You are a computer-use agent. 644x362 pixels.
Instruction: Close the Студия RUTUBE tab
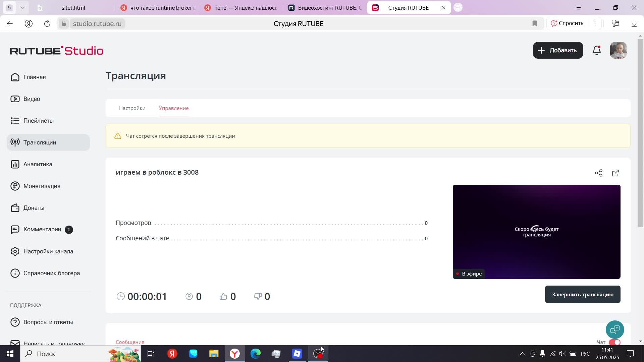444,8
